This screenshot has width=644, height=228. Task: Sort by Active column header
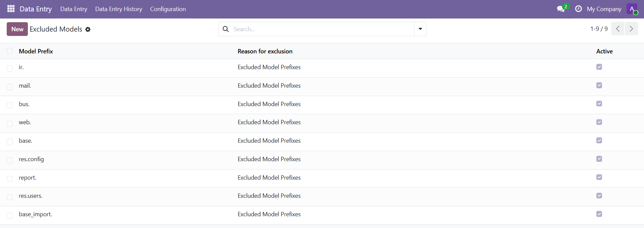(x=604, y=51)
